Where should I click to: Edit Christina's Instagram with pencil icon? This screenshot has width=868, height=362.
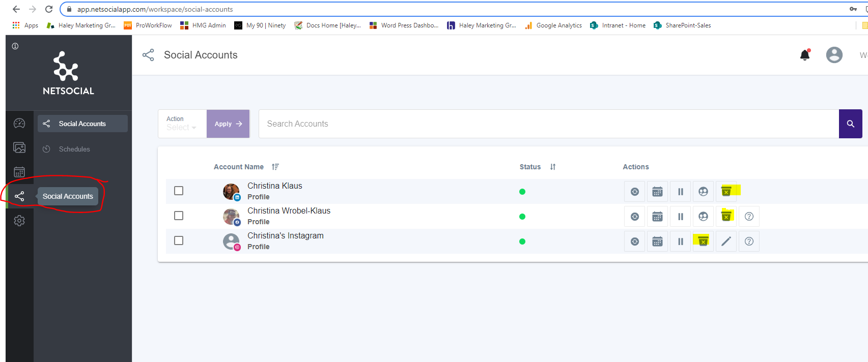tap(726, 242)
